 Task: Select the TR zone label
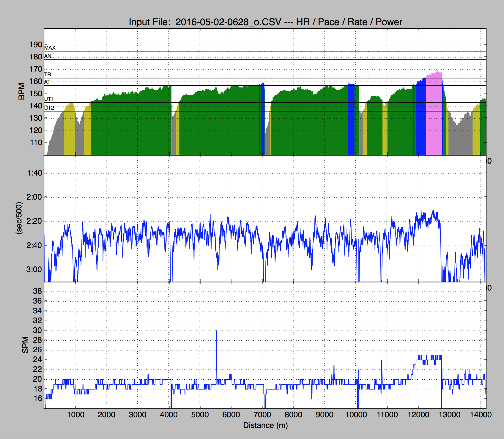tap(48, 75)
